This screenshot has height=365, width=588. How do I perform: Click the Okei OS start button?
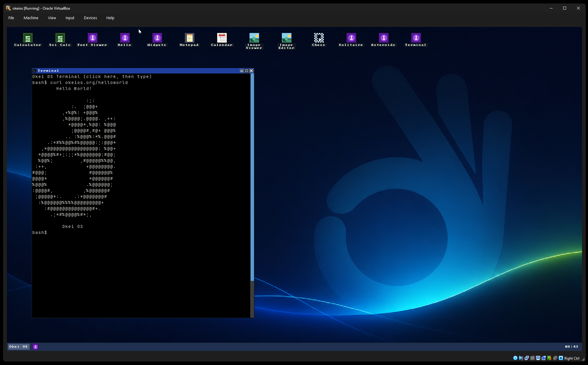[19, 347]
